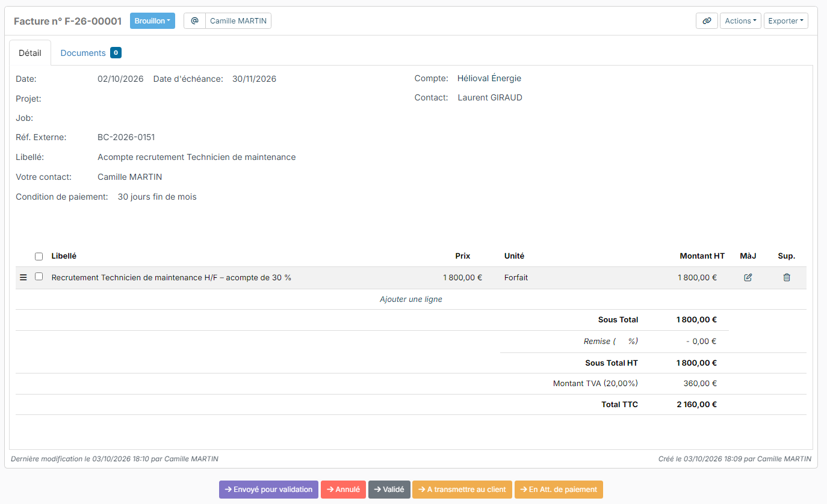Click the contact name Laurent GIRAUD
Viewport: 827px width, 504px height.
pos(490,97)
